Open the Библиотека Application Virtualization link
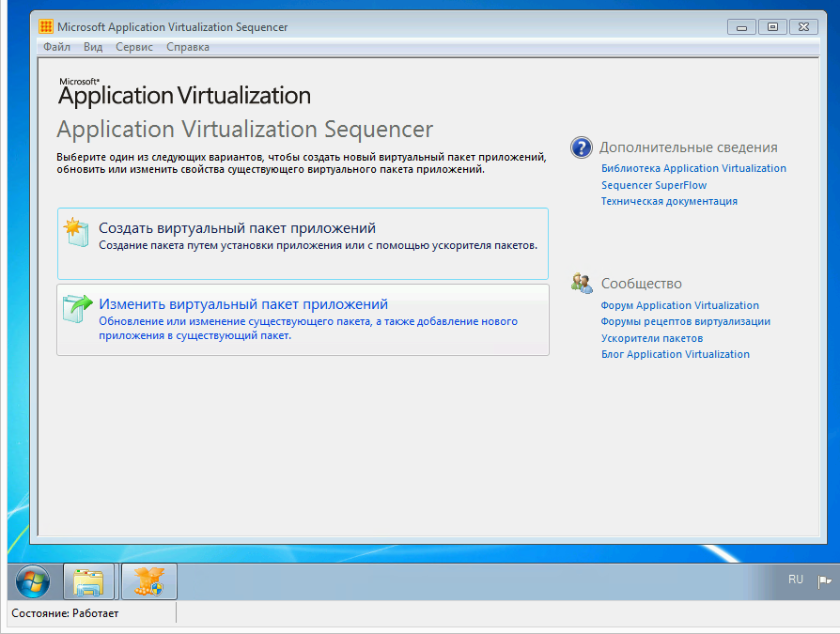This screenshot has height=634, width=840. pos(693,168)
